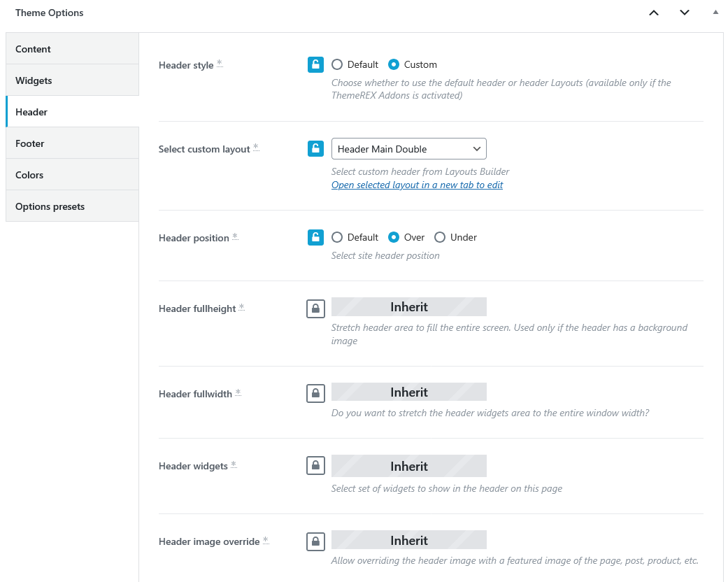Screen dimensions: 728x582
Task: Click the asterisk next to Header fullheight
Action: 241,307
